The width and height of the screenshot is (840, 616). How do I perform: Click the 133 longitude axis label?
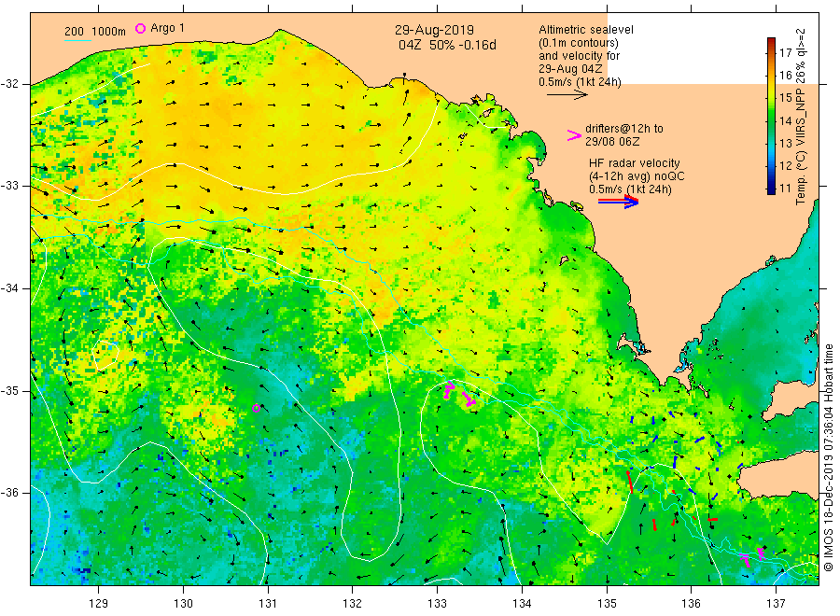pyautogui.click(x=437, y=604)
